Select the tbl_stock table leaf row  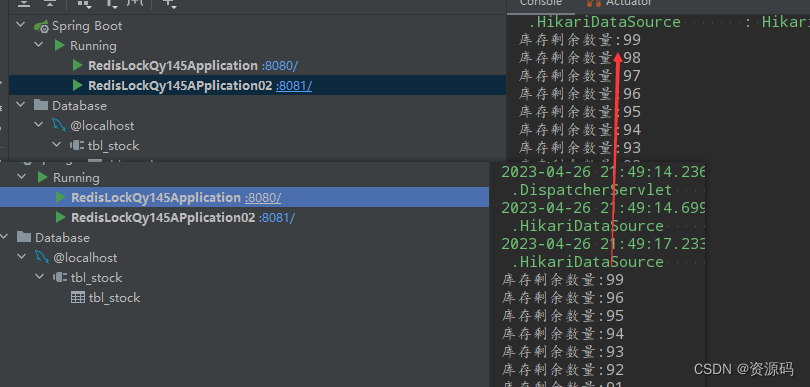(x=244, y=298)
